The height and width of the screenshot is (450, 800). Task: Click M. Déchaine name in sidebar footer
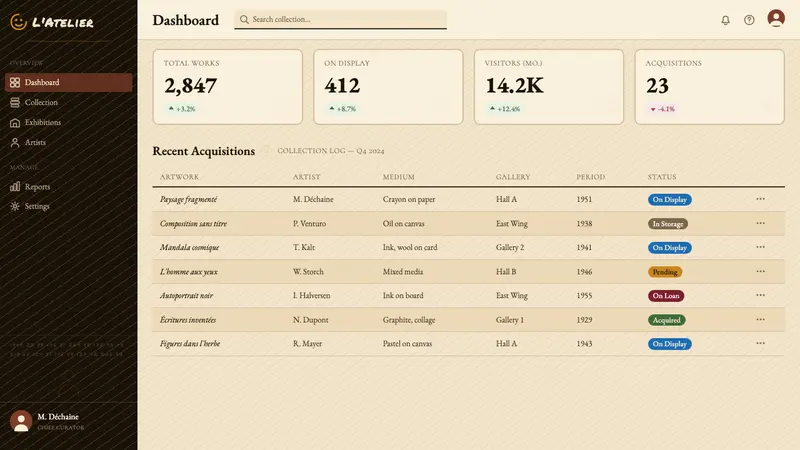[58, 417]
